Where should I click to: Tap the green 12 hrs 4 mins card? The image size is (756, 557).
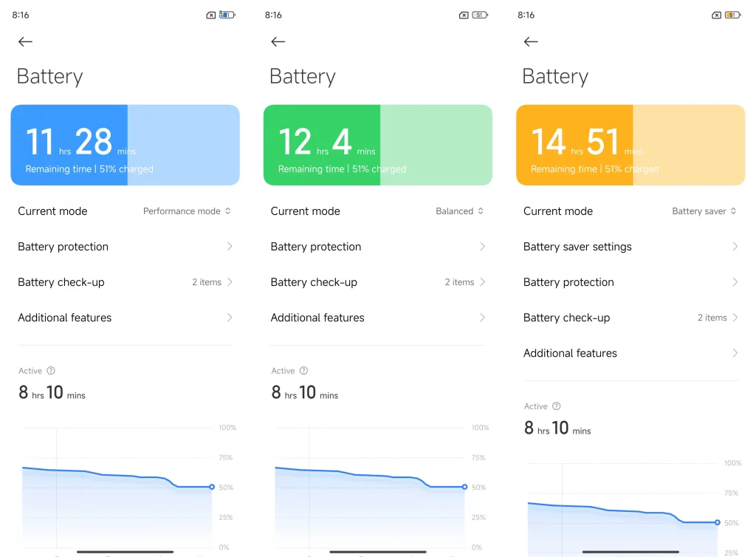pos(378,145)
